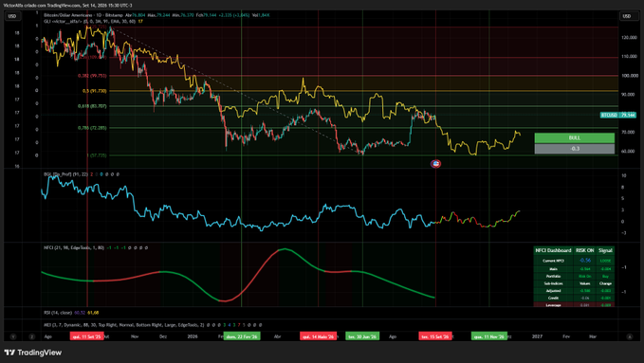Click the 110.000 price axis label
The image size is (644, 363).
[630, 56]
